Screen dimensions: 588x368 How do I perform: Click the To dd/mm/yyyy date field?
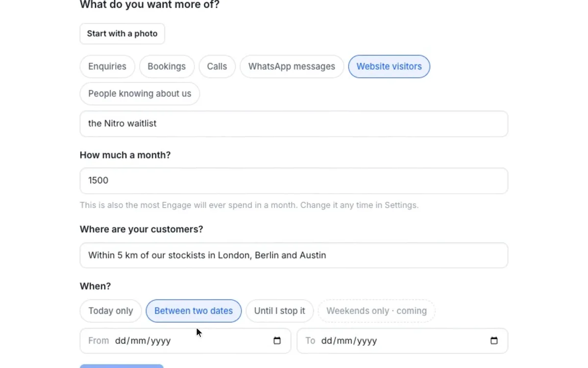point(402,341)
